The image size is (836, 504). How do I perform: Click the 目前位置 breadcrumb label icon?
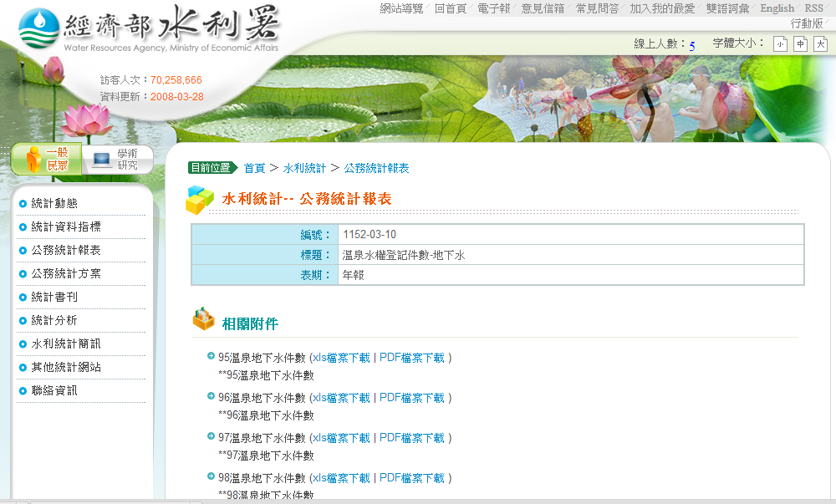click(212, 167)
